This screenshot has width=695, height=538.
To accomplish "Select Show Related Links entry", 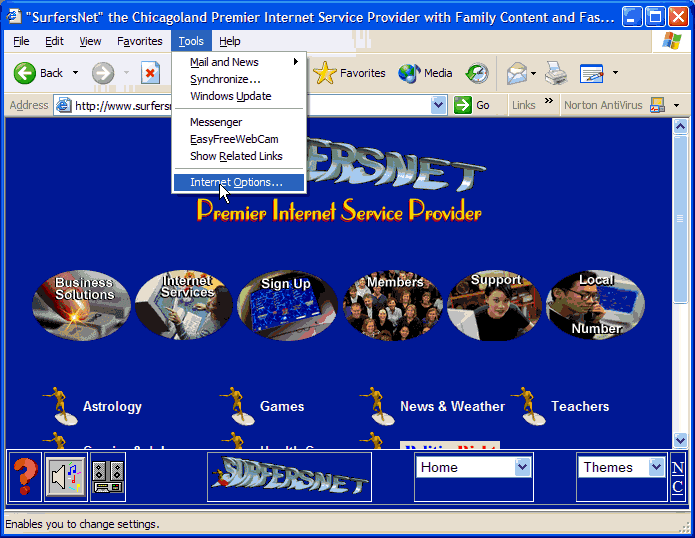I will pyautogui.click(x=239, y=156).
